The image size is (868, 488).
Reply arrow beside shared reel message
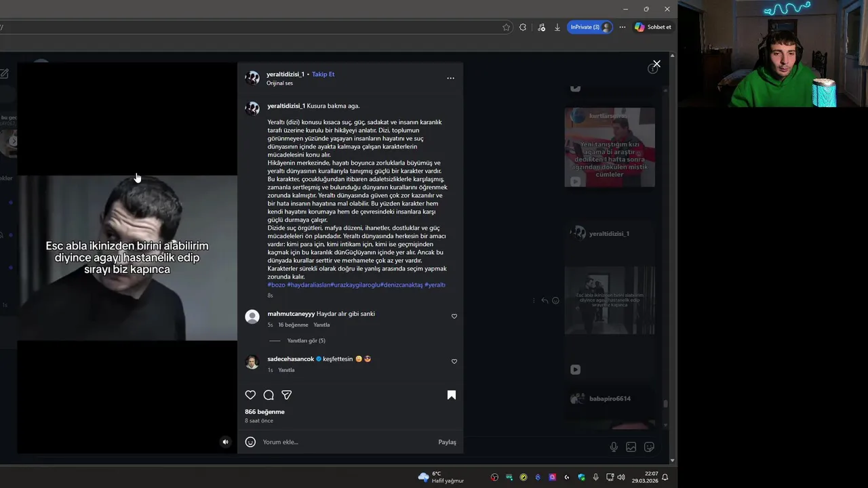[544, 300]
